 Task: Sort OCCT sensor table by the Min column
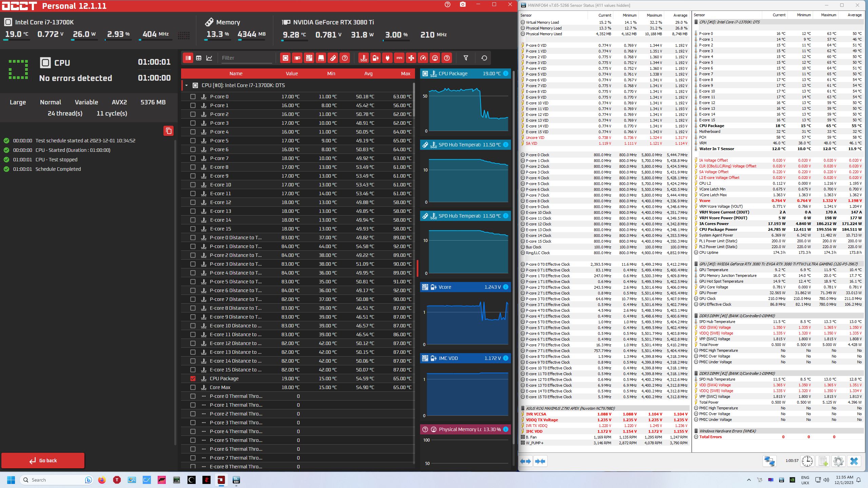point(331,74)
